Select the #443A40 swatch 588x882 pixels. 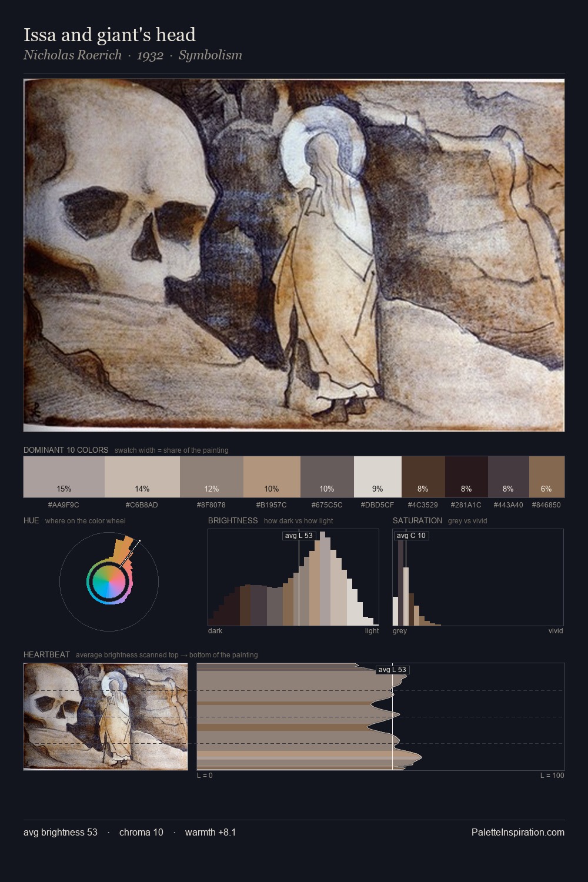509,477
